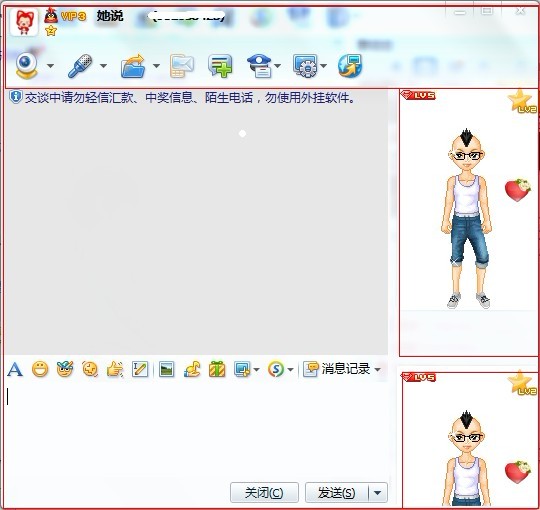Screen dimensions: 540x510
Task: Click the report police-cap icon
Action: (x=260, y=66)
